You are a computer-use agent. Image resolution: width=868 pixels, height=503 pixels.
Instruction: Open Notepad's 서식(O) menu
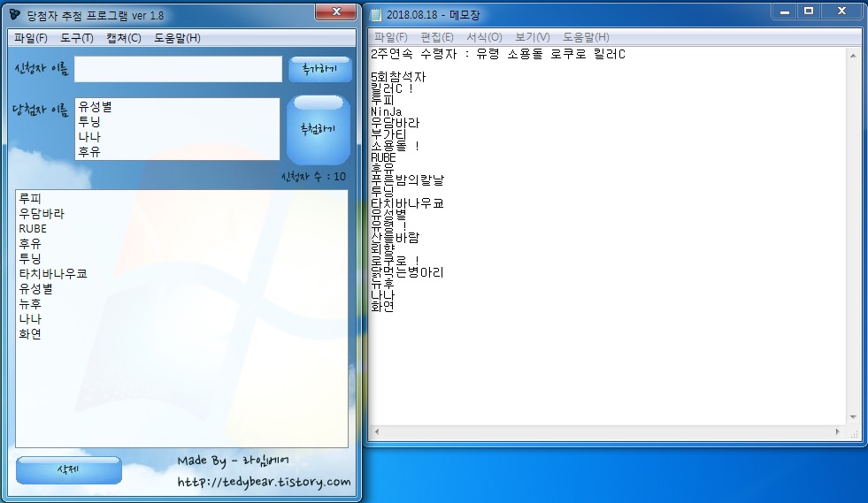click(x=483, y=37)
